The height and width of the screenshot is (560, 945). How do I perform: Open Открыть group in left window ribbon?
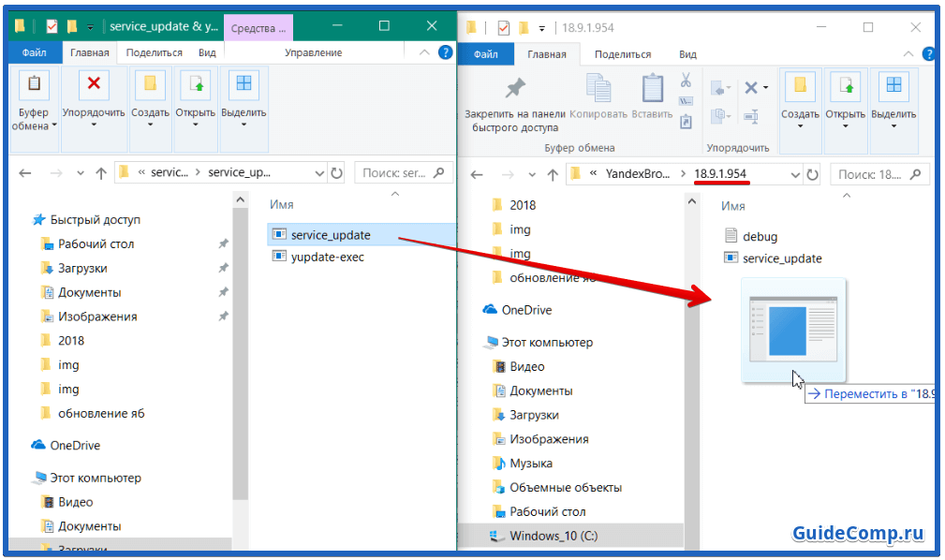pyautogui.click(x=195, y=100)
